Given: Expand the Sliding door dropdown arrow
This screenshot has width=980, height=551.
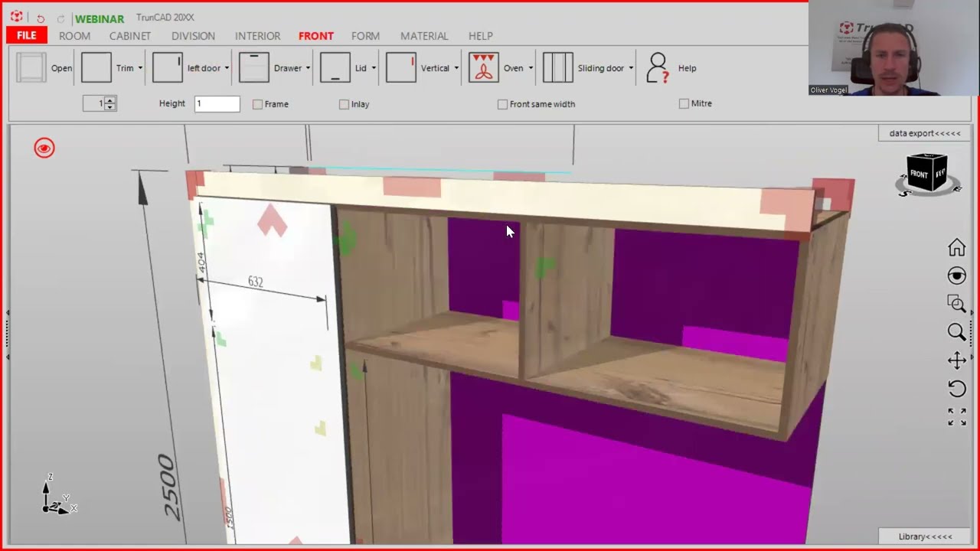Looking at the screenshot, I should click(631, 68).
